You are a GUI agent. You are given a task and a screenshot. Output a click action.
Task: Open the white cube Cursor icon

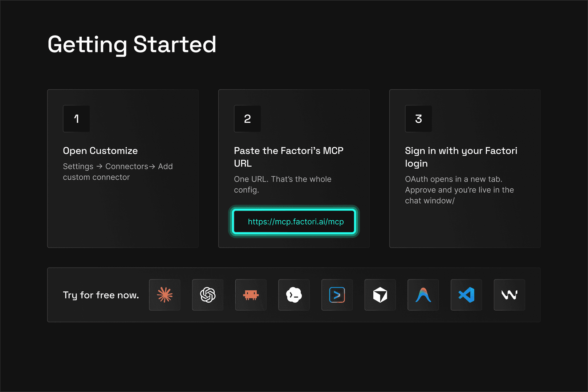(x=380, y=295)
